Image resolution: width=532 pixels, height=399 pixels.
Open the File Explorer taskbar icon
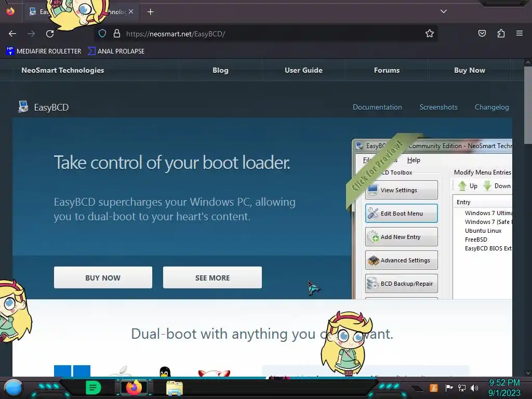pyautogui.click(x=175, y=388)
